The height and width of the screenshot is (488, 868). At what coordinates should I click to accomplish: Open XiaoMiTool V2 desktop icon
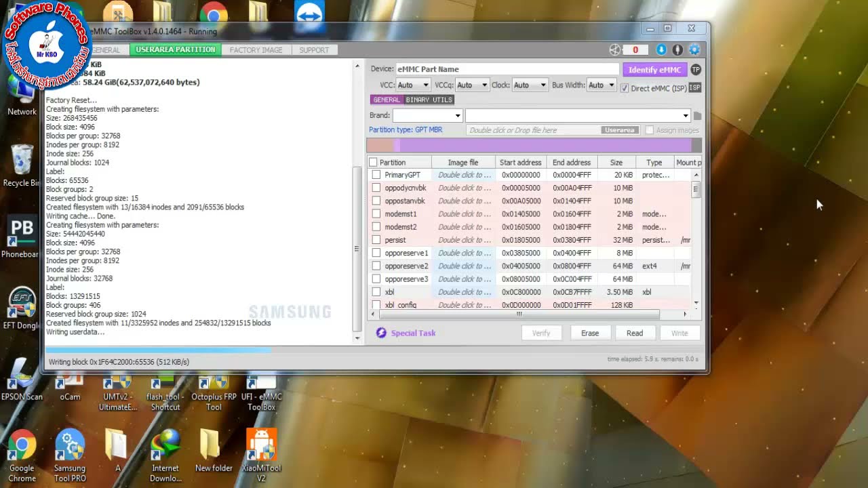(261, 454)
